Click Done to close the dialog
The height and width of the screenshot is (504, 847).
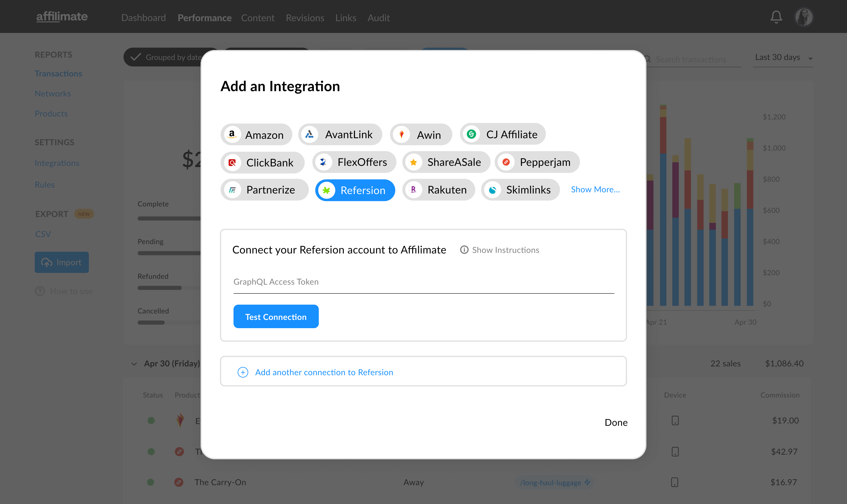pyautogui.click(x=616, y=422)
